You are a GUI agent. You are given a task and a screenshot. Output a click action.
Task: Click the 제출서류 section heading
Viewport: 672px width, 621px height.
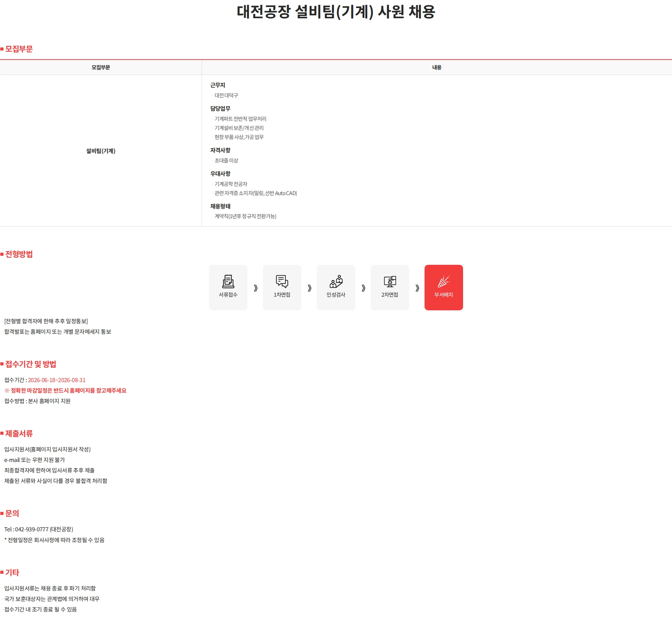tap(19, 434)
